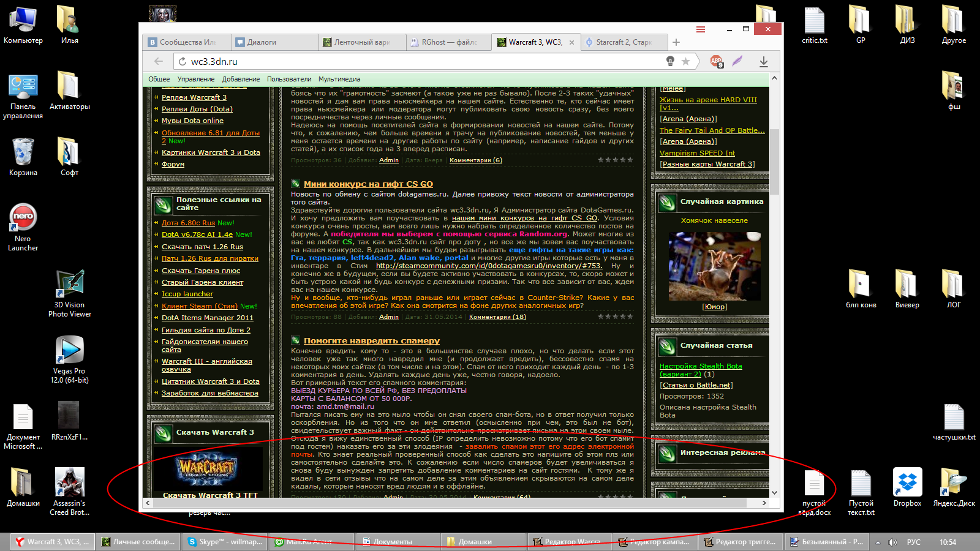Open the Редактор триггеров taskbar window
The image size is (980, 551).
(x=741, y=542)
